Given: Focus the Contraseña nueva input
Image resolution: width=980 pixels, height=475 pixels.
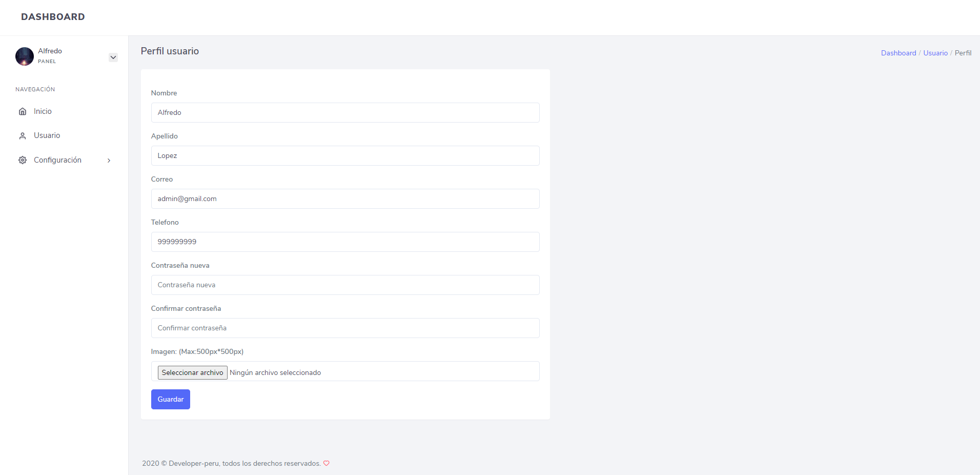Looking at the screenshot, I should click(x=345, y=285).
